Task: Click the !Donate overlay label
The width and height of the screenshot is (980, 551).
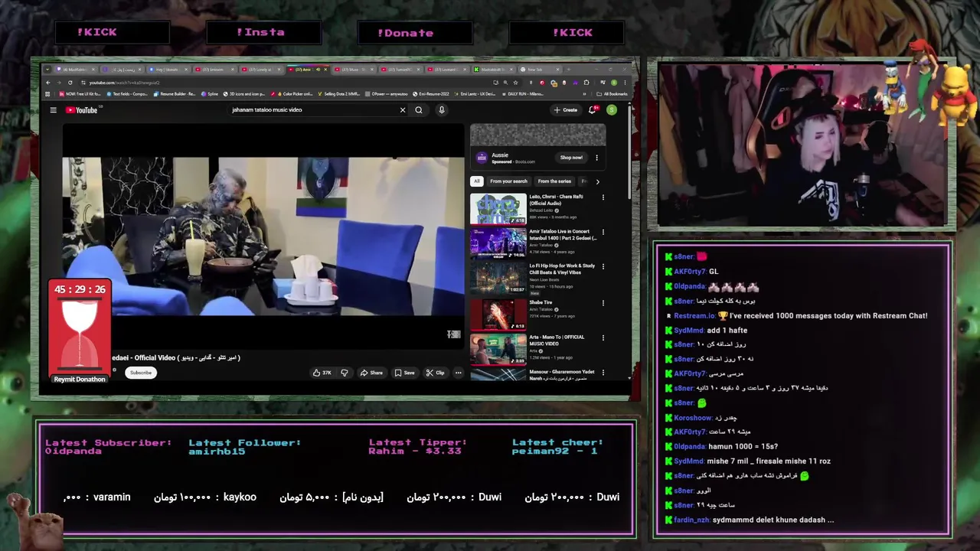Action: 405,33
